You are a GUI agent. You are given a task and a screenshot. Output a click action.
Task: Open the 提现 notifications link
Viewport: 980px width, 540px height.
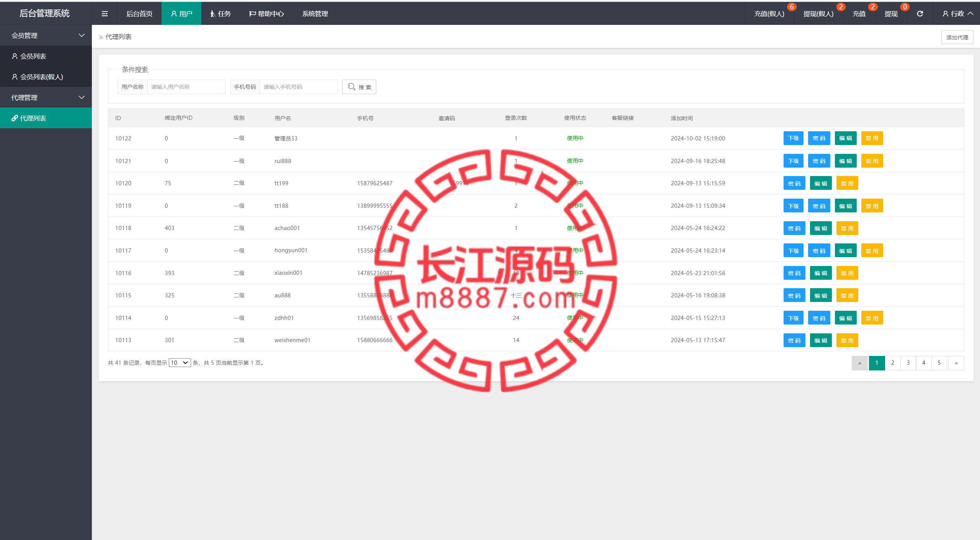891,14
